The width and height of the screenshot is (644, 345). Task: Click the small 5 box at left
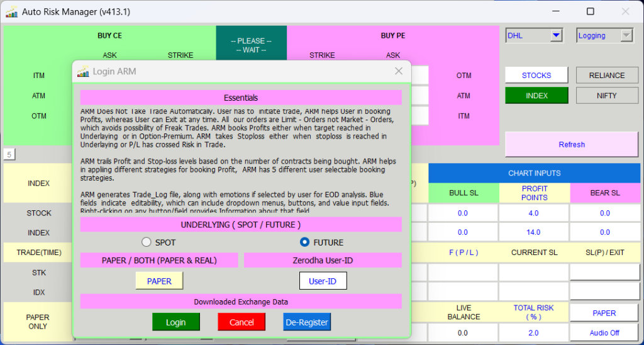[x=9, y=154]
